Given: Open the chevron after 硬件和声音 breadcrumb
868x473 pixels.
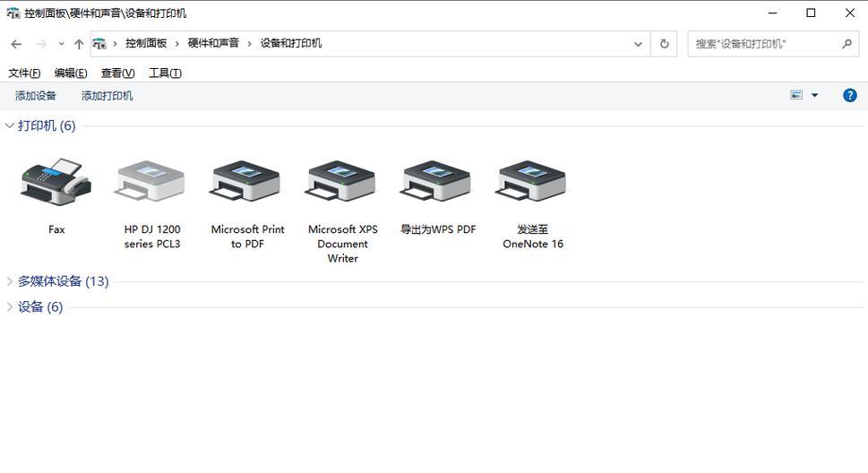Looking at the screenshot, I should (249, 44).
